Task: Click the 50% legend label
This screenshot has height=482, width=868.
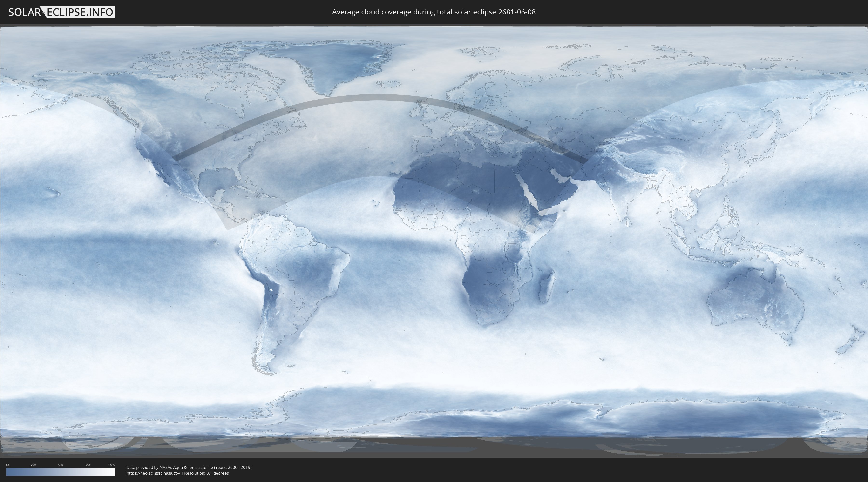Action: (61, 465)
